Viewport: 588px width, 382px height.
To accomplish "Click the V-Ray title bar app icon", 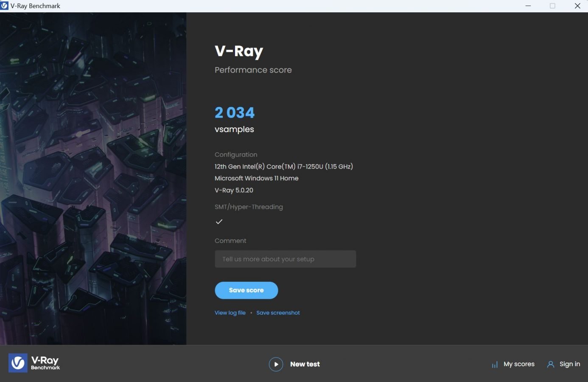I will click(5, 6).
